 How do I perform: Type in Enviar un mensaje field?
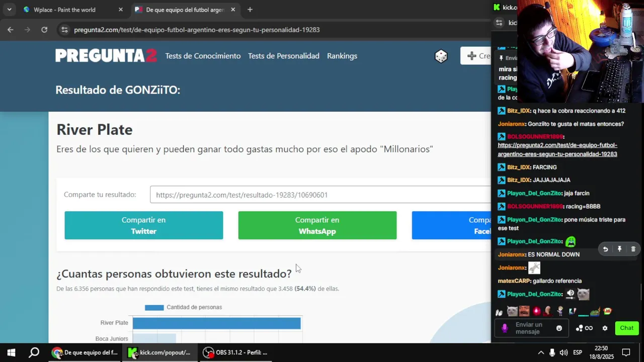click(532, 328)
